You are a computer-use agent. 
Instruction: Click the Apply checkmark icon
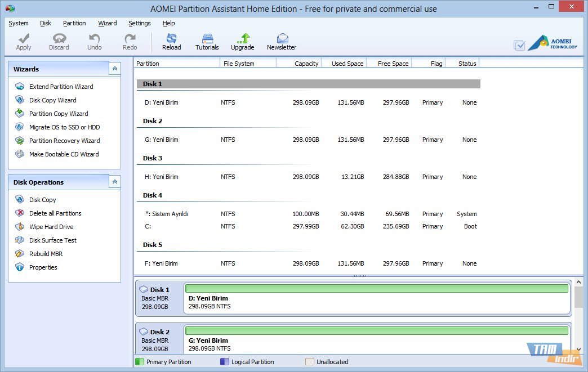coord(24,38)
